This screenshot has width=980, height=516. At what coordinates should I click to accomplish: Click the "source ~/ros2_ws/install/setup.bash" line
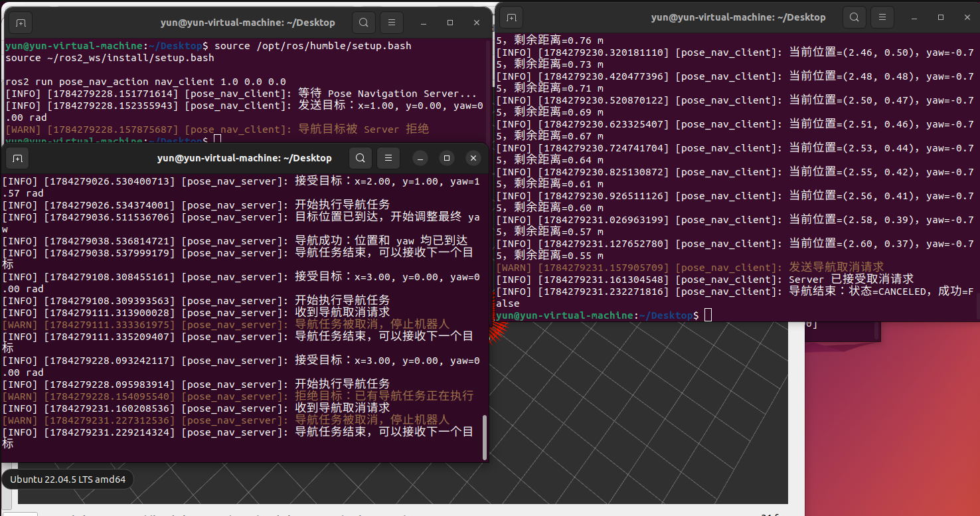click(109, 58)
